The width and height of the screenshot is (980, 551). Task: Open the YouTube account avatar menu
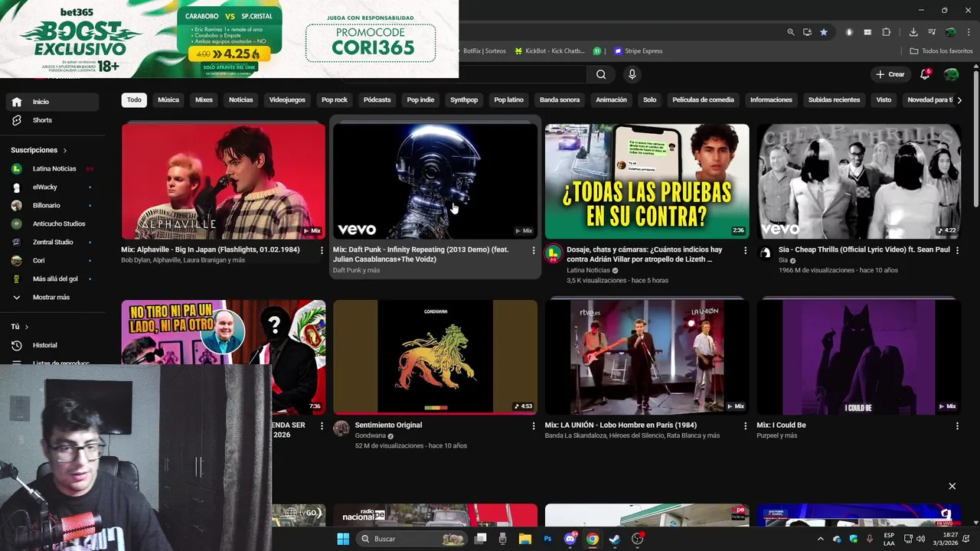951,74
